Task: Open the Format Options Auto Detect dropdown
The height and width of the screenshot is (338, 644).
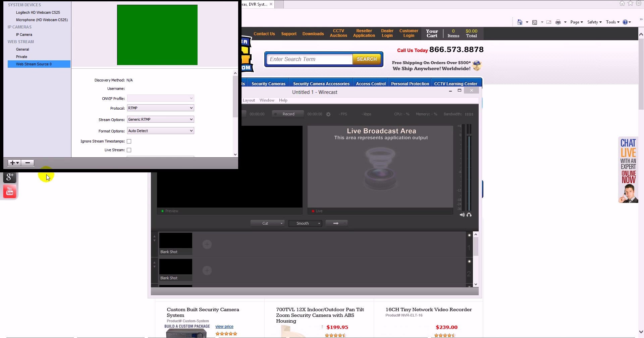Action: tap(161, 131)
